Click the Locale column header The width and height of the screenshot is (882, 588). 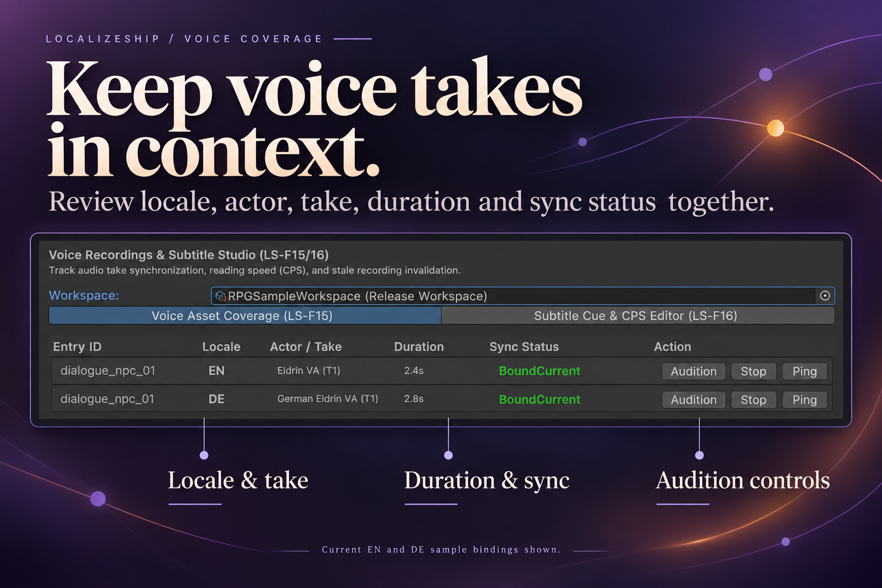221,347
